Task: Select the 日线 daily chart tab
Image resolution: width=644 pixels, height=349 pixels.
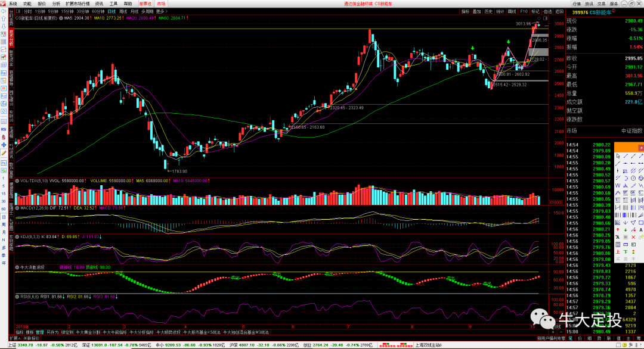Action: [x=112, y=11]
